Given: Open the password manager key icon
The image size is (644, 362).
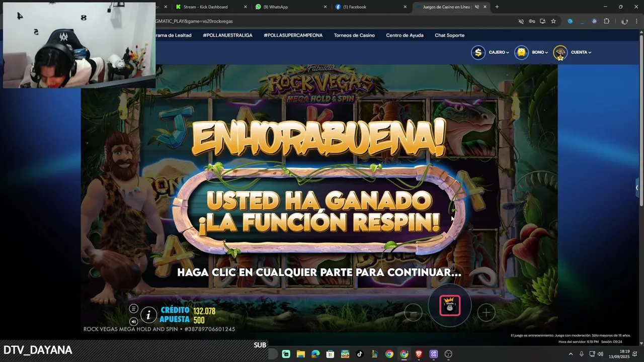Looking at the screenshot, I should [532, 21].
